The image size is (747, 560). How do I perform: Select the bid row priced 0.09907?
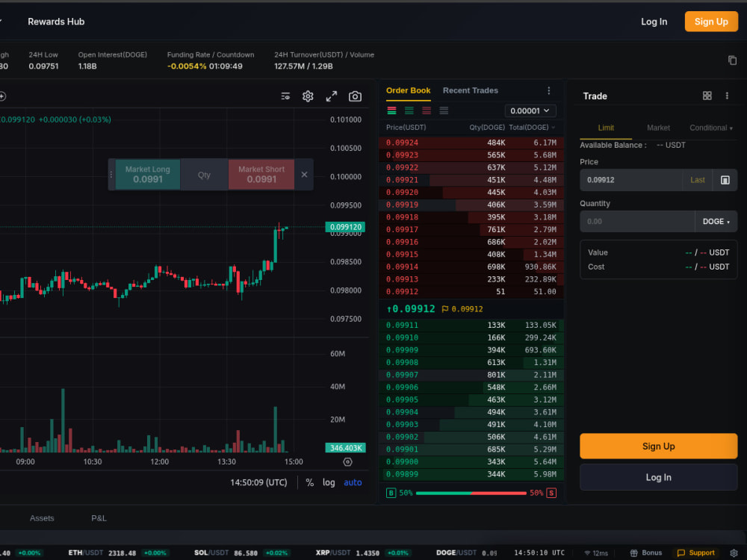[471, 375]
